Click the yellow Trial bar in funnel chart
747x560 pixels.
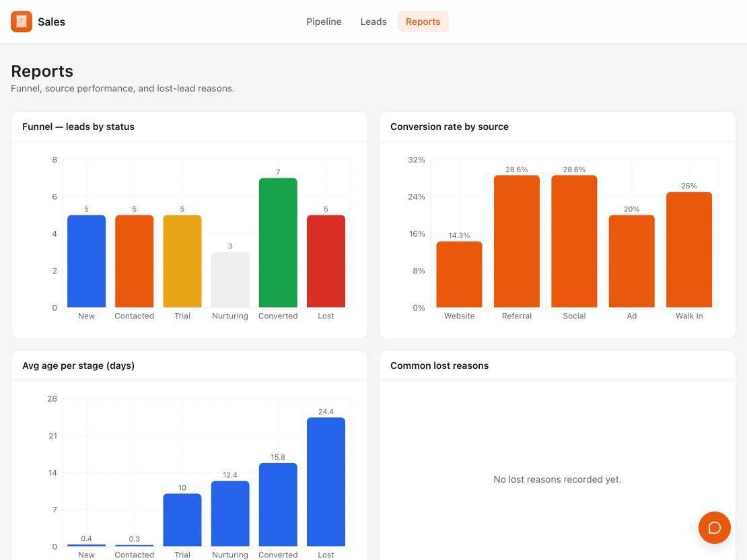[182, 261]
